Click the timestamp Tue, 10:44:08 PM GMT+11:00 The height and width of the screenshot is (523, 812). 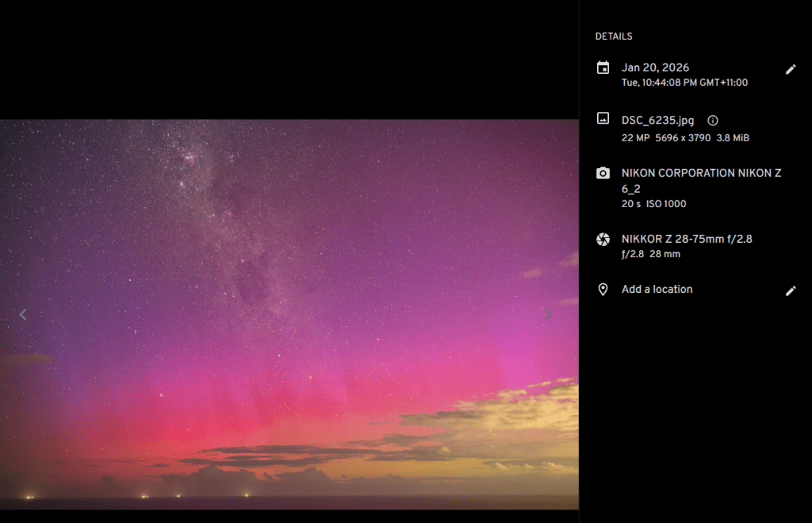click(x=684, y=83)
